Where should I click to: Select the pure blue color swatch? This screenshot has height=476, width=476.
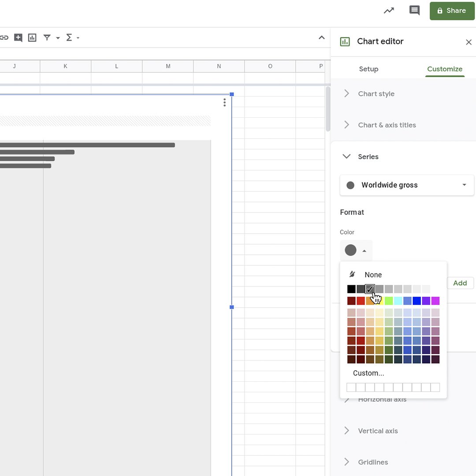pyautogui.click(x=417, y=301)
